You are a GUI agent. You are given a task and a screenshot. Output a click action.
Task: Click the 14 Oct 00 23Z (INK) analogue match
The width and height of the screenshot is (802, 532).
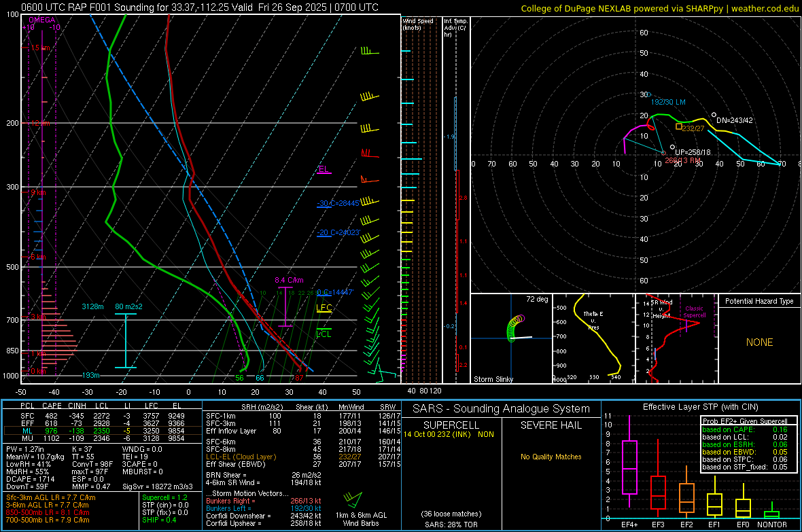click(x=449, y=434)
